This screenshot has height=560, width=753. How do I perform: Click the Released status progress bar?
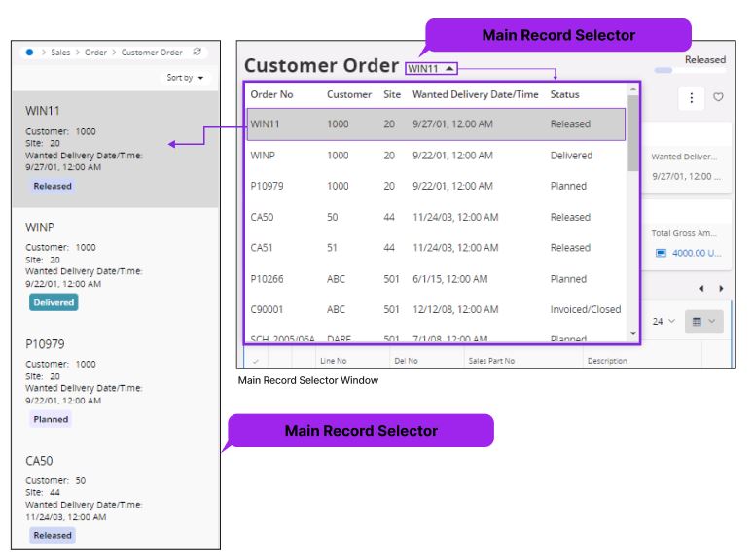pyautogui.click(x=663, y=70)
